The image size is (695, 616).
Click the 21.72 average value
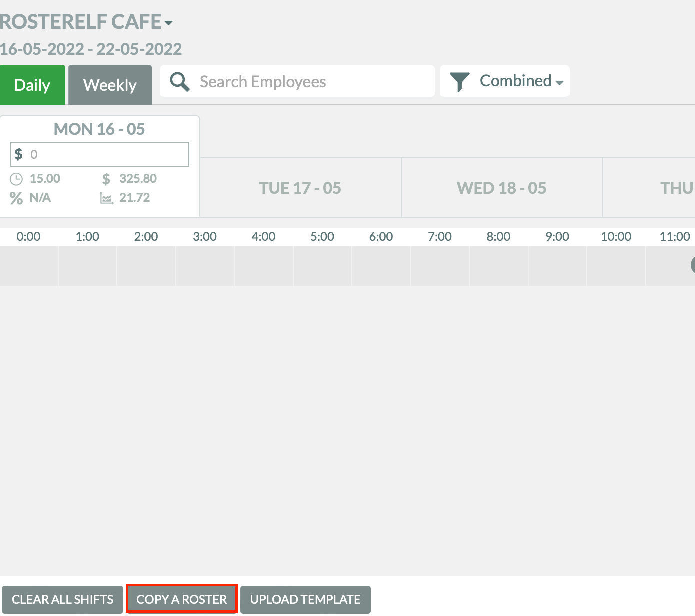click(135, 198)
